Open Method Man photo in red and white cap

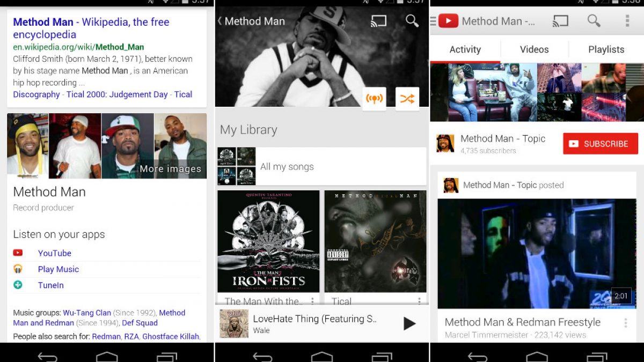point(128,146)
